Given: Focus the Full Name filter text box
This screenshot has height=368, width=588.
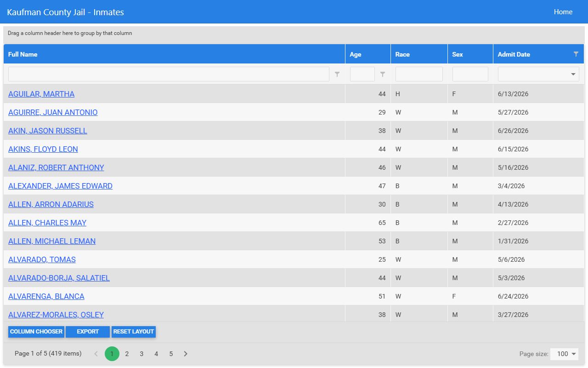Looking at the screenshot, I should tap(169, 74).
